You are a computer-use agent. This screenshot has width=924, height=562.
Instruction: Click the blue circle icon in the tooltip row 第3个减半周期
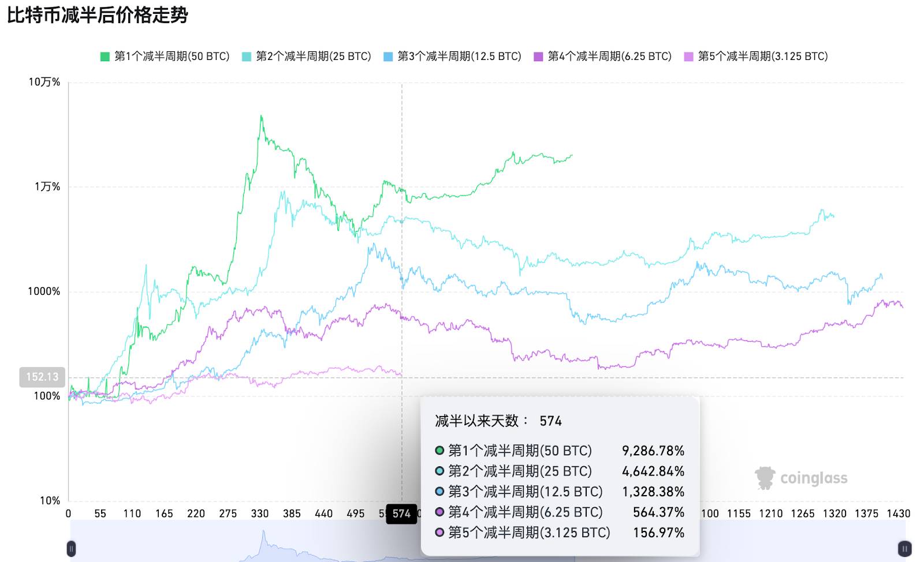439,492
